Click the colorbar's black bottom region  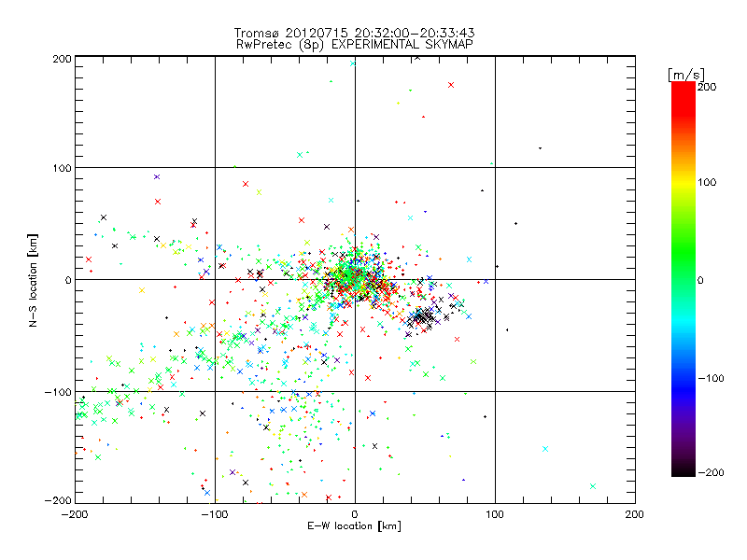[684, 469]
